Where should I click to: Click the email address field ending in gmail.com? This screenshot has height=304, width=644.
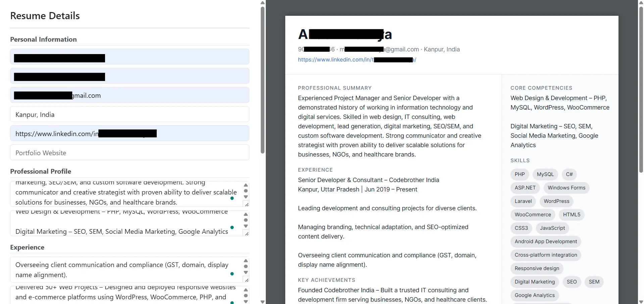click(129, 95)
